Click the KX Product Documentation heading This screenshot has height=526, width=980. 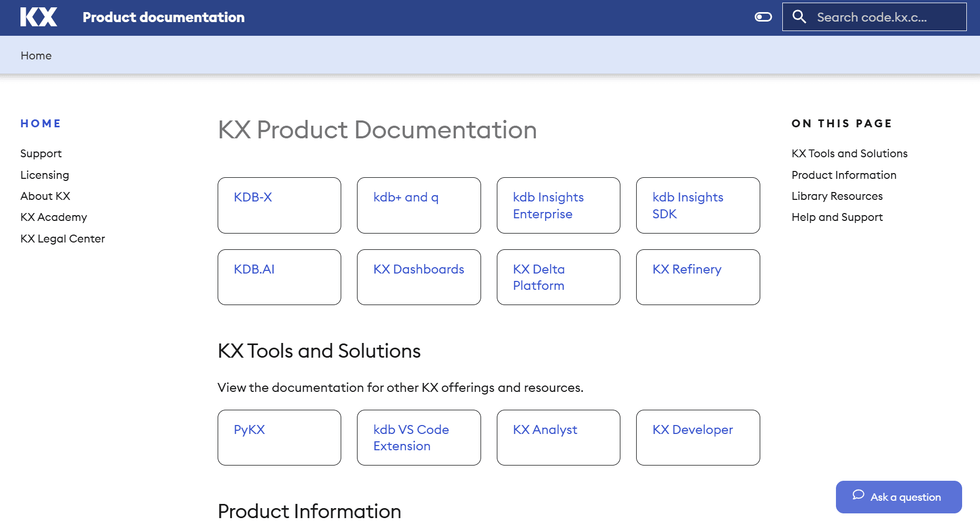coord(377,130)
